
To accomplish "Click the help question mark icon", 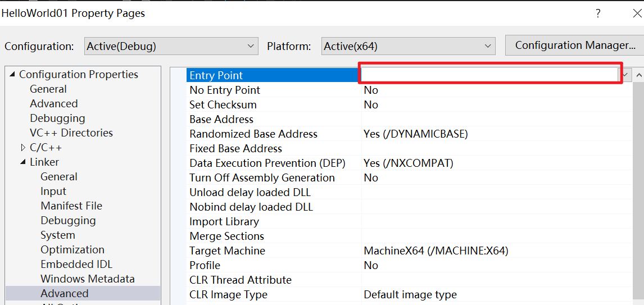I will click(598, 13).
